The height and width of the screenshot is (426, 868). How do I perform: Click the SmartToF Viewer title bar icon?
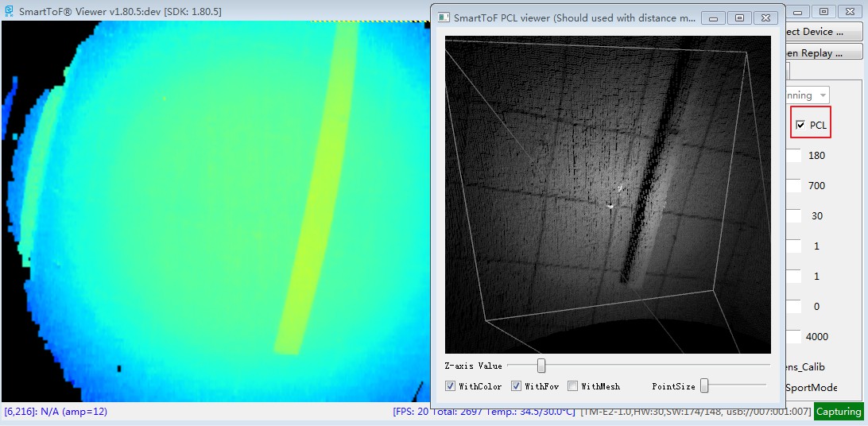click(9, 10)
